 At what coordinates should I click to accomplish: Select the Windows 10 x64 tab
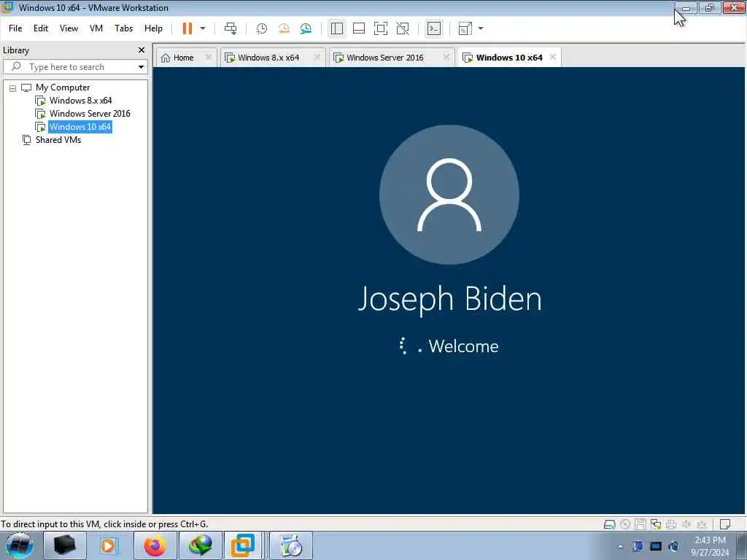pyautogui.click(x=508, y=58)
